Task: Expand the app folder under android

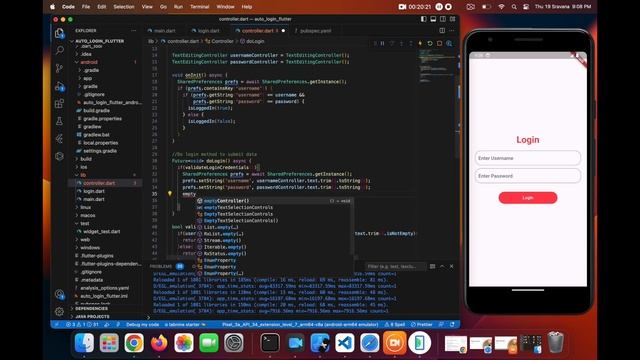Action: click(x=88, y=78)
